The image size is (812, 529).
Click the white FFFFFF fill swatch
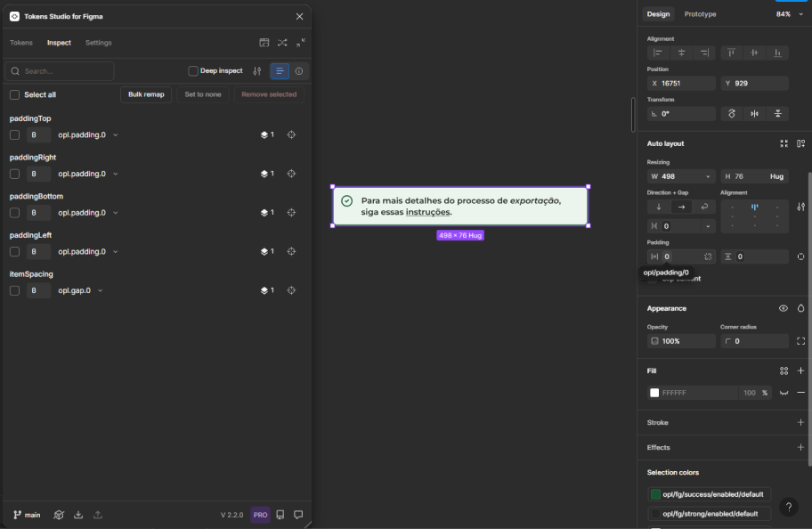(x=654, y=393)
